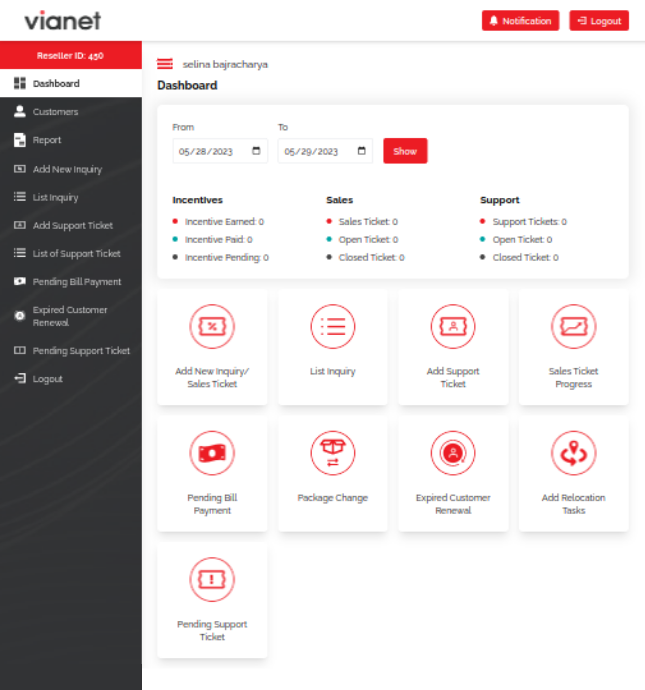645x690 pixels.
Task: Click 'Open Ticket: 0' under Support
Action: [x=522, y=239]
